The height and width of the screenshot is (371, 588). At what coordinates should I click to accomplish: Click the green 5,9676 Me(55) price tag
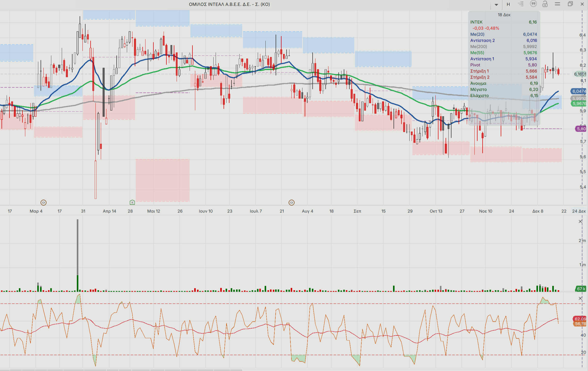pos(579,104)
